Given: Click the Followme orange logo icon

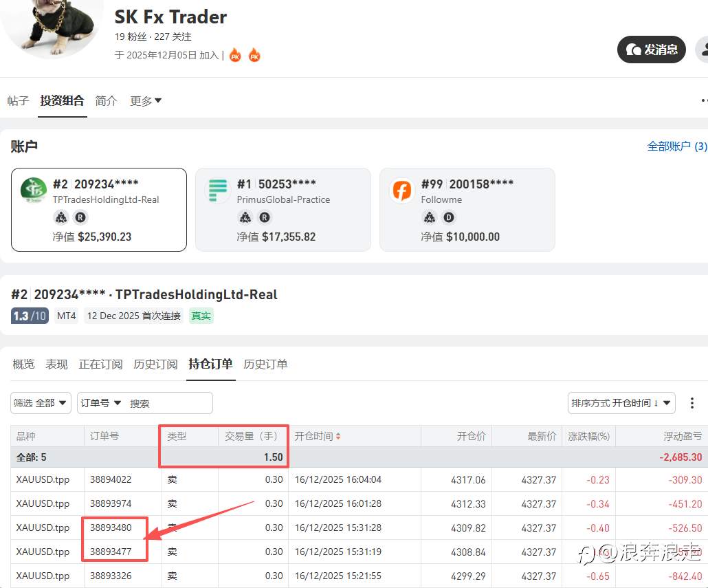Looking at the screenshot, I should pos(402,190).
